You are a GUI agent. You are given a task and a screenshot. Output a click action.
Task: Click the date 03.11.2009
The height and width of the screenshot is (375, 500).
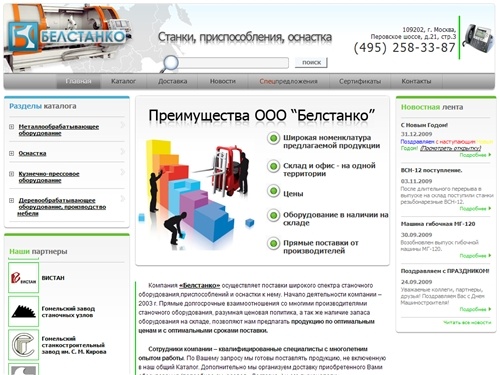[x=416, y=181]
